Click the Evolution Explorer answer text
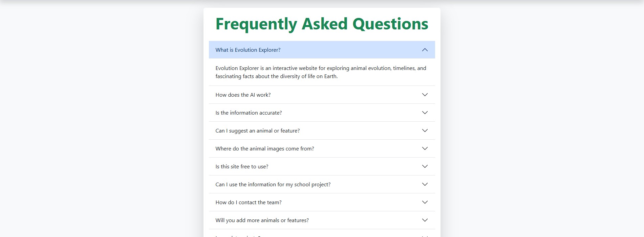 coord(321,72)
